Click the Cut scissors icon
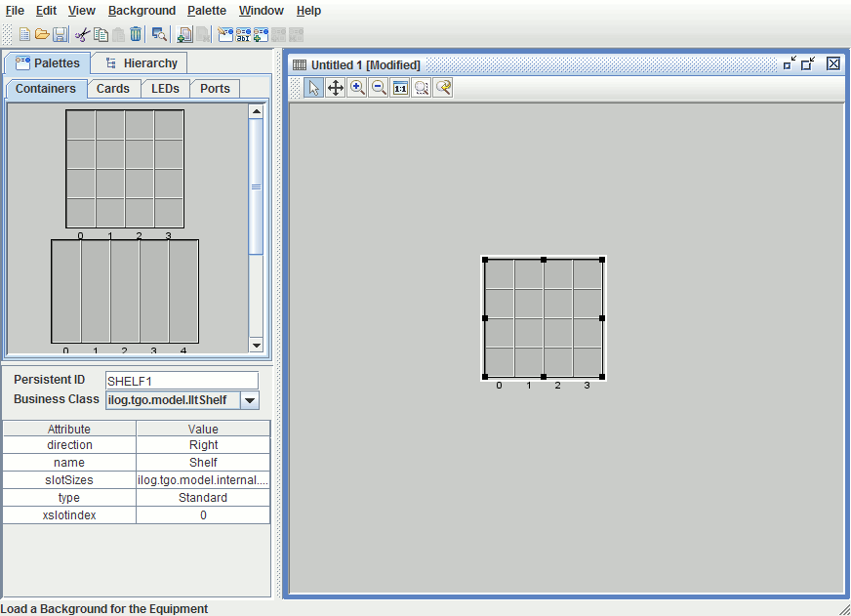This screenshot has height=616, width=851. tap(82, 34)
